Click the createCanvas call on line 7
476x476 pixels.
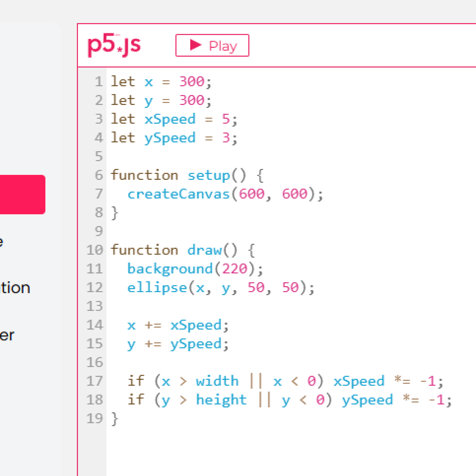point(179,194)
